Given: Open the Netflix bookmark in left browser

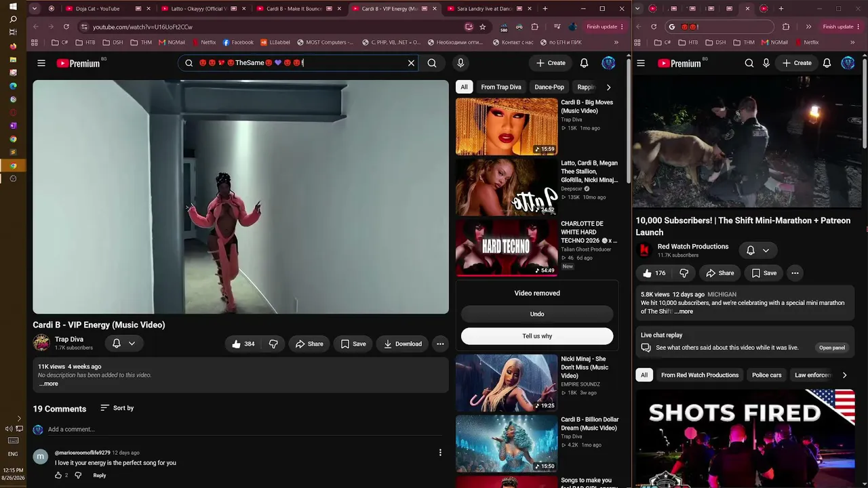Looking at the screenshot, I should 203,42.
